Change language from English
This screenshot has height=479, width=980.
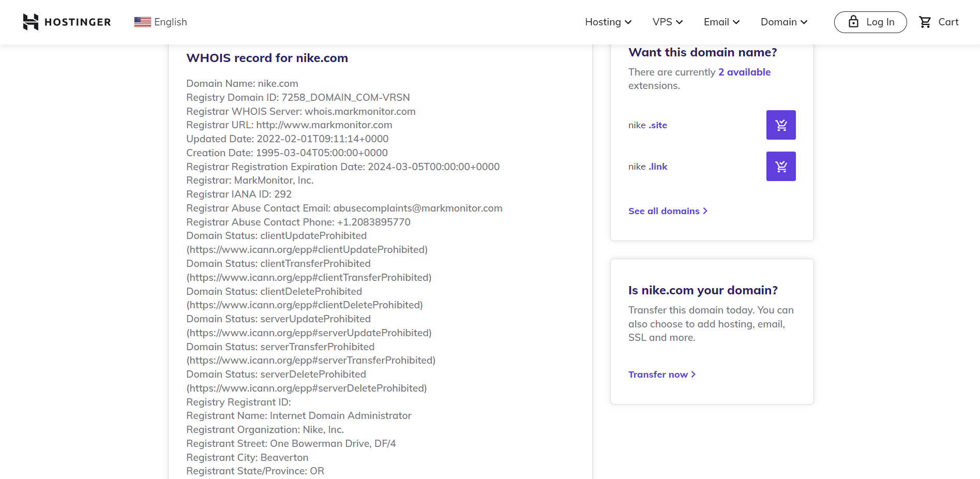pyautogui.click(x=161, y=22)
